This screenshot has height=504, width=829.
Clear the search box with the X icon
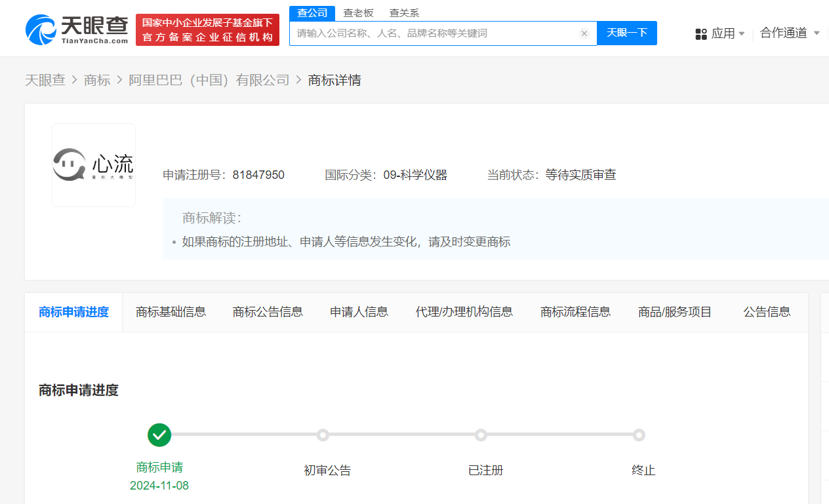[584, 33]
